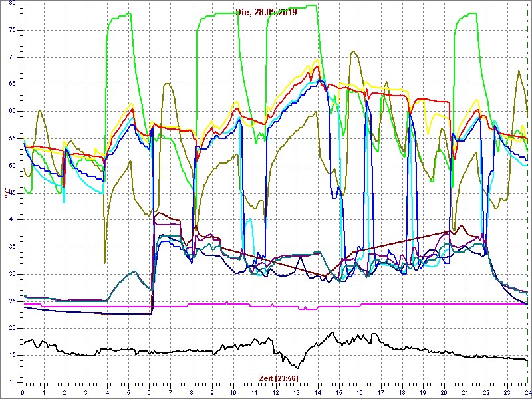Select hour 12 on the time axis

[275, 392]
